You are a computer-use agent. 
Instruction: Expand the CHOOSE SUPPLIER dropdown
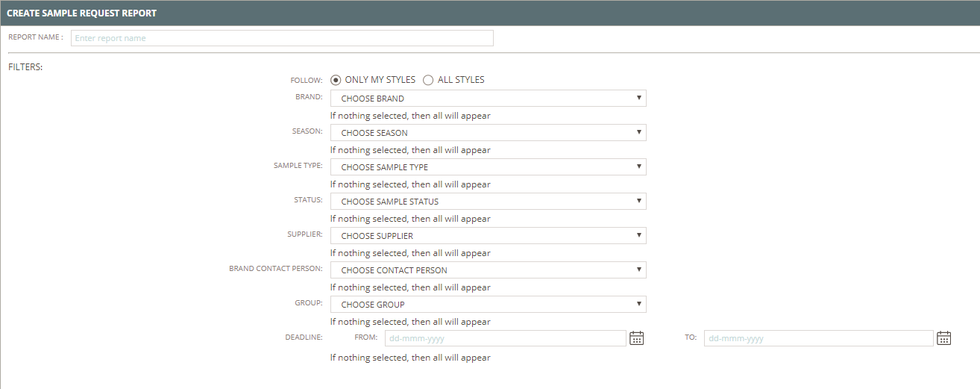(x=488, y=236)
